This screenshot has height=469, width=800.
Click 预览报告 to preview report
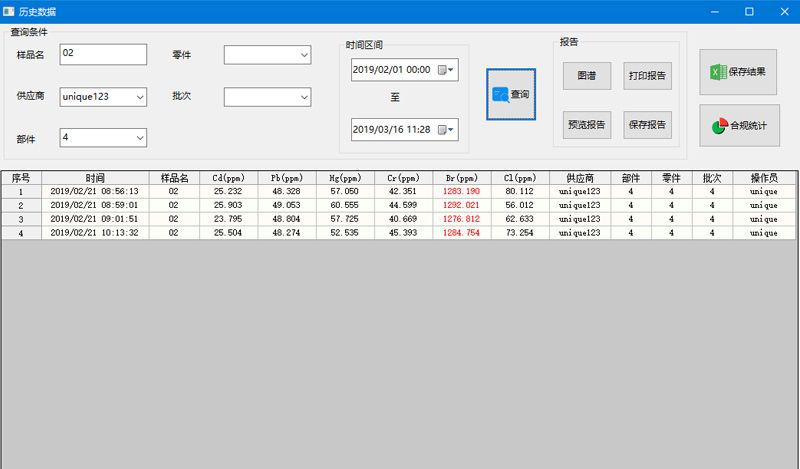(x=586, y=125)
